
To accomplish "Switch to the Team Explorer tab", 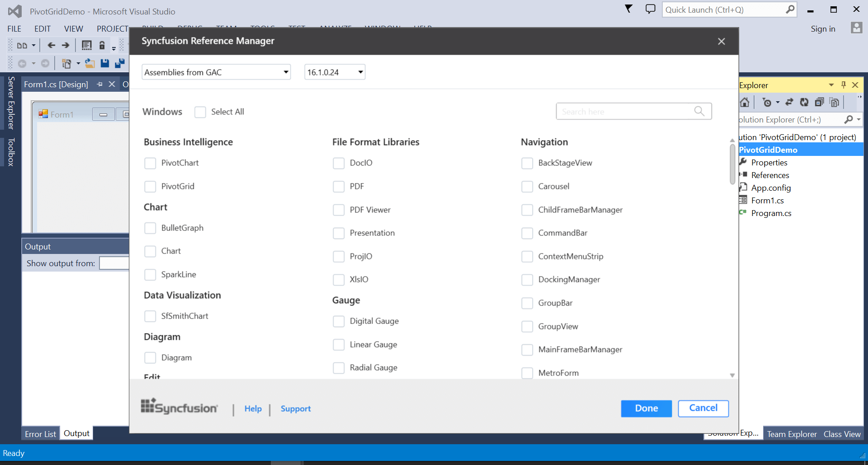I will (792, 434).
